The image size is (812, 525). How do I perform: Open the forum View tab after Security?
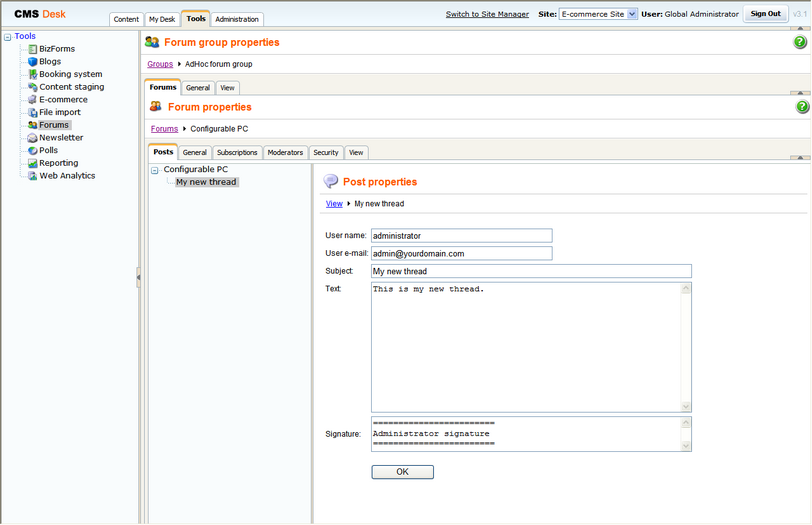[x=356, y=153]
